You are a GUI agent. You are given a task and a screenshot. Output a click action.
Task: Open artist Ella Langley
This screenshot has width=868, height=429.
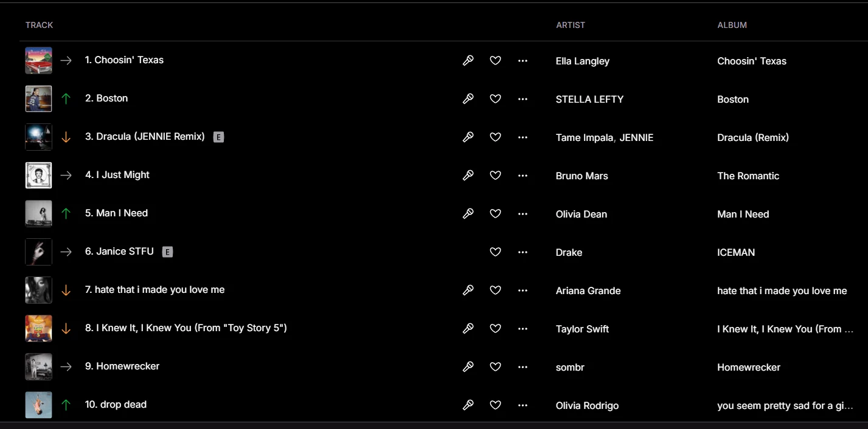[x=582, y=61]
